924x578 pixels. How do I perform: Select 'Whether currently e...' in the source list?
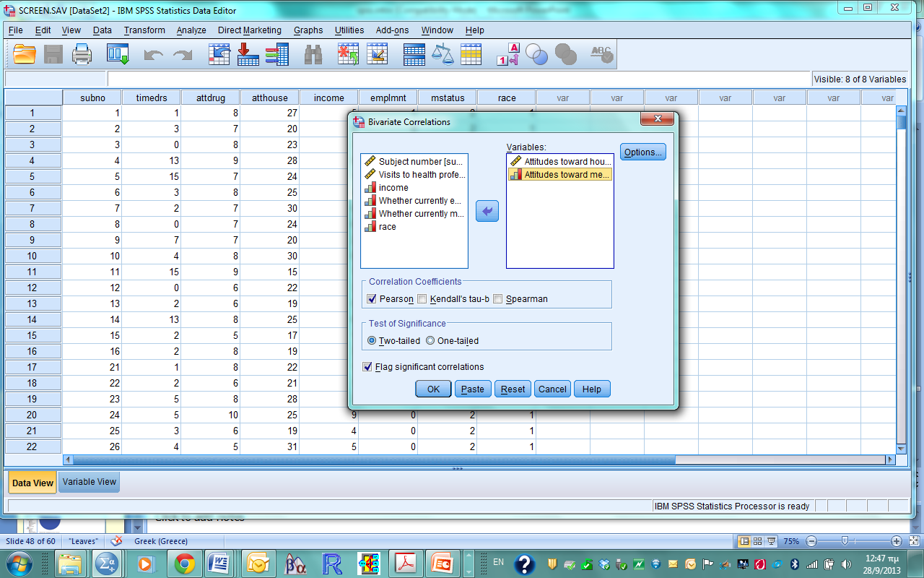tap(415, 201)
